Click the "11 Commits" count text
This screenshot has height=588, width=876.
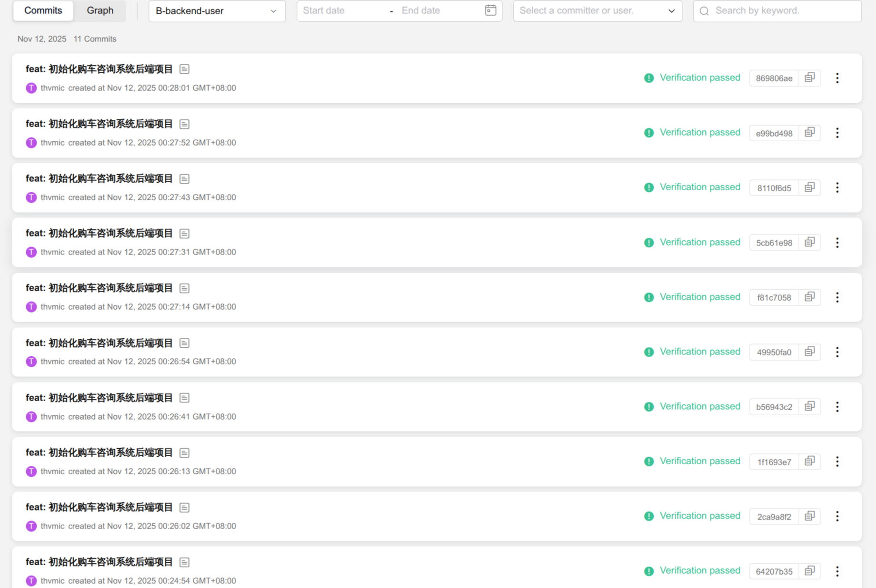[x=95, y=39]
